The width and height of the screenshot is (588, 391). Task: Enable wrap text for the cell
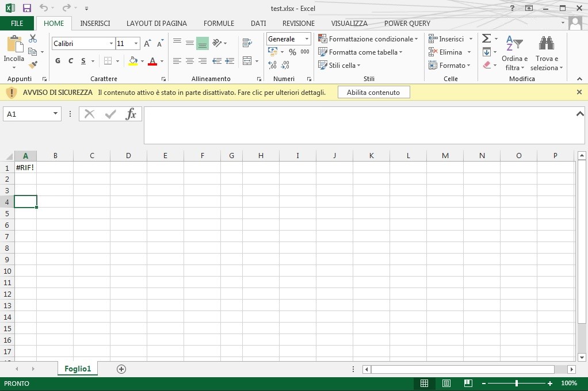click(x=247, y=43)
